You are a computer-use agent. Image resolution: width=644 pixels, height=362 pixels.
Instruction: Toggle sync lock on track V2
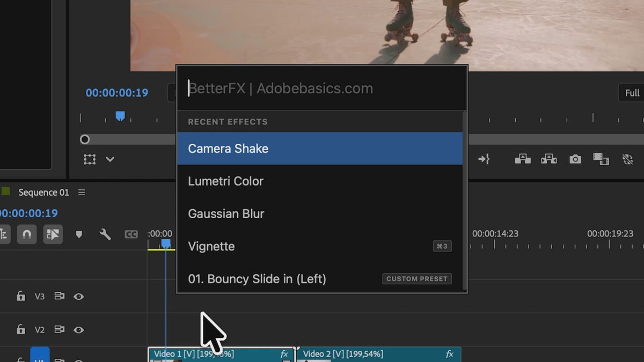click(x=59, y=329)
